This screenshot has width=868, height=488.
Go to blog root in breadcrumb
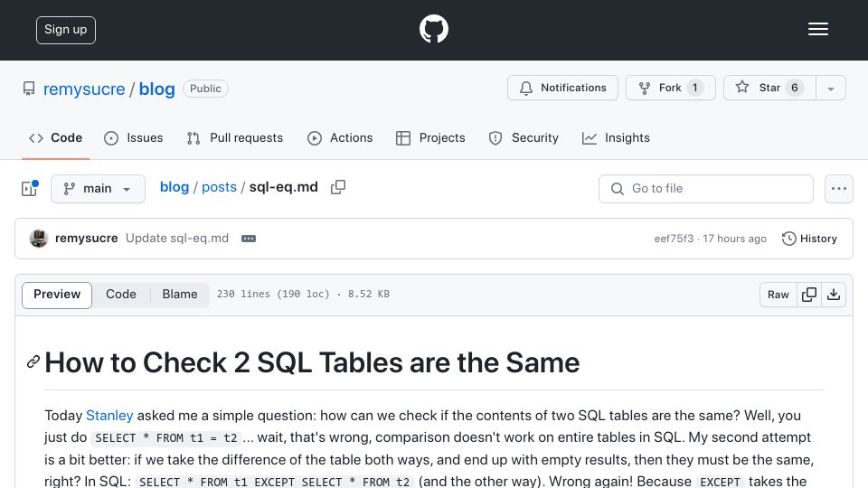tap(175, 187)
